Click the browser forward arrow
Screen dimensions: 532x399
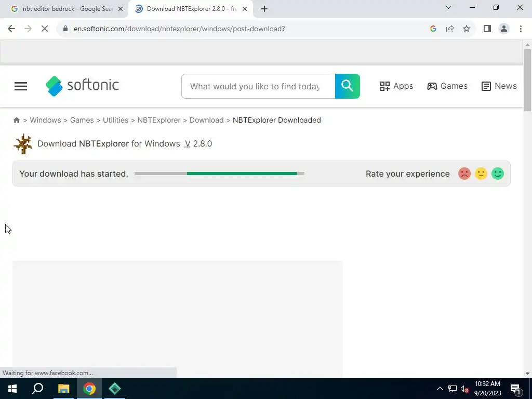coord(28,29)
